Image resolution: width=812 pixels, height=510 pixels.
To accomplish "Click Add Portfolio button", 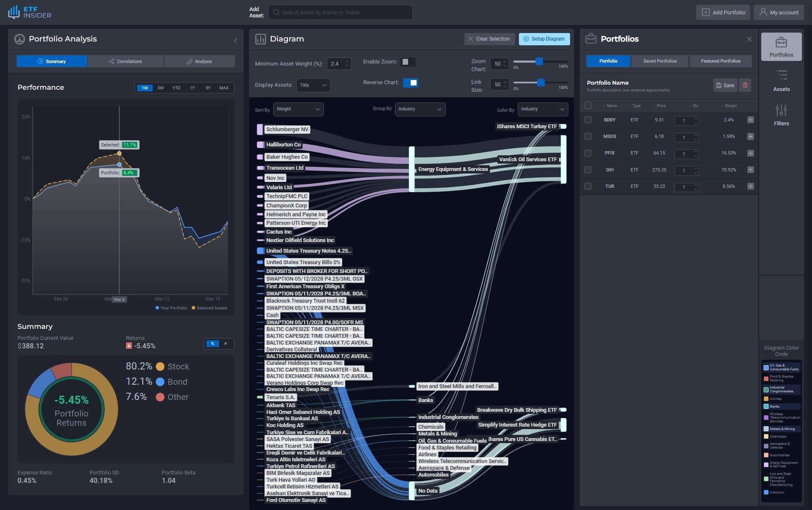I will (x=723, y=12).
